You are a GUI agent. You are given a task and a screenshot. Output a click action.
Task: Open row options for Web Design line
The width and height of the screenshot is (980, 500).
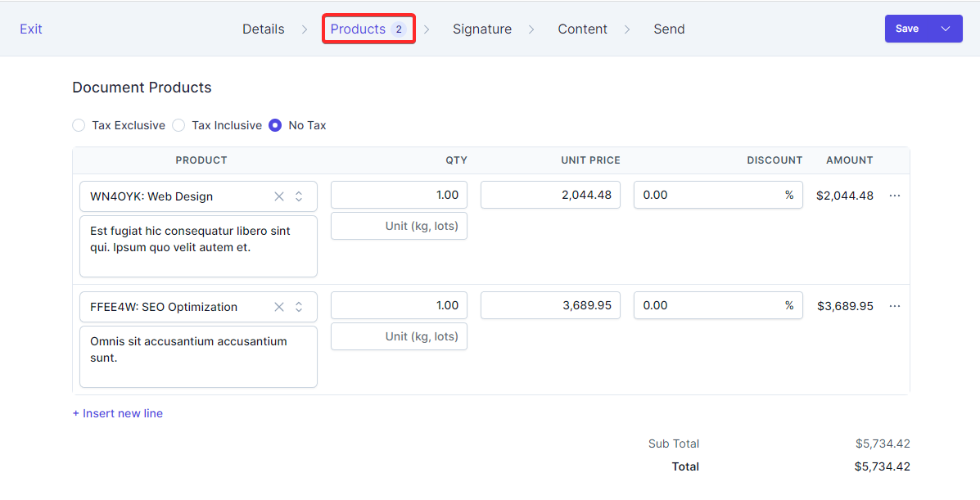894,196
